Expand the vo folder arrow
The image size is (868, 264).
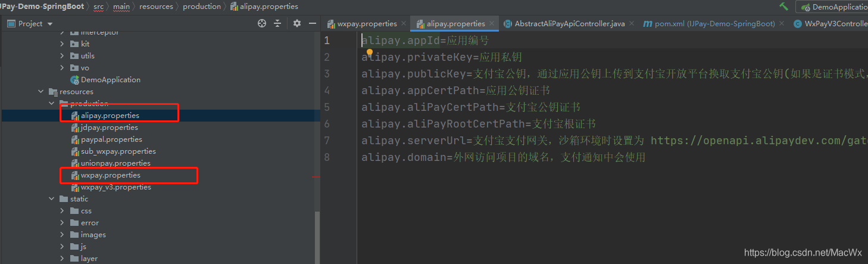pyautogui.click(x=63, y=68)
